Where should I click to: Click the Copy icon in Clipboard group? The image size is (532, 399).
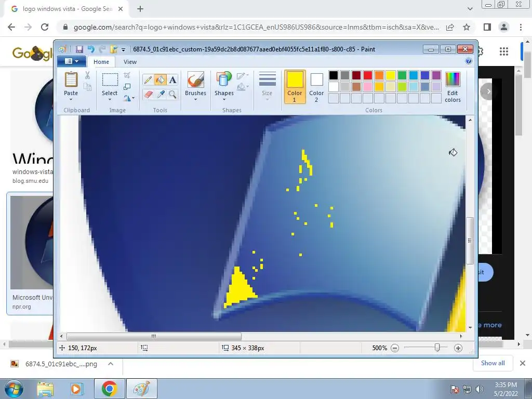pos(87,87)
